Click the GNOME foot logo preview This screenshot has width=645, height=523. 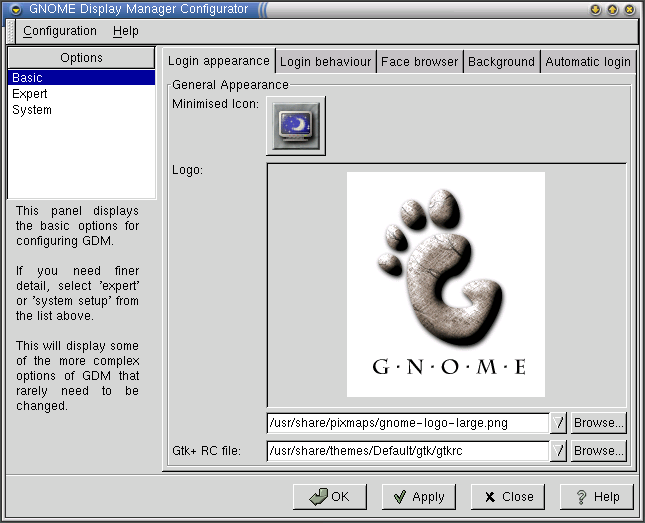click(446, 284)
